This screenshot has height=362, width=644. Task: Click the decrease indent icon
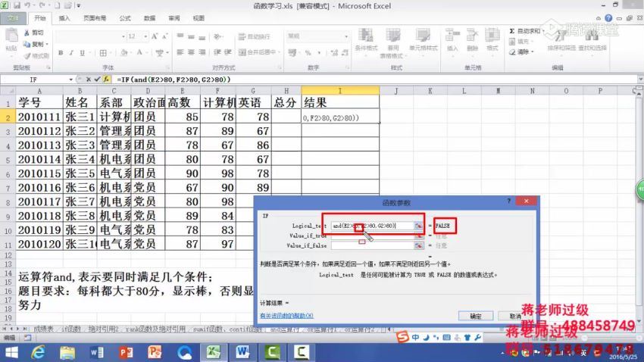(217, 52)
